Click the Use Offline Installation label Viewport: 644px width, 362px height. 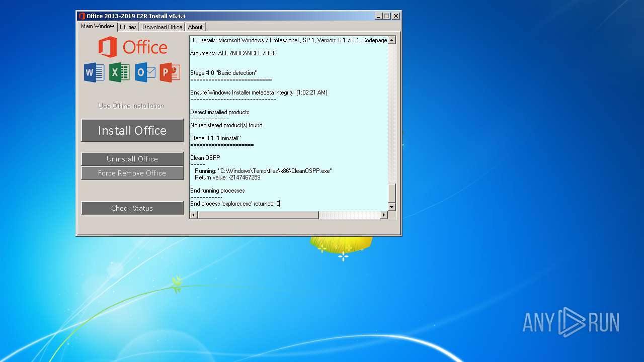tap(131, 106)
